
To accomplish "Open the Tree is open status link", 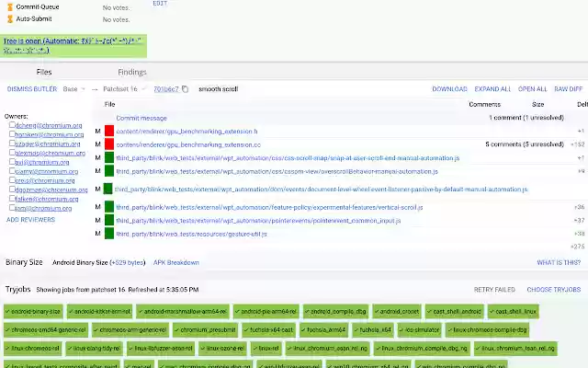I will 73,45.
